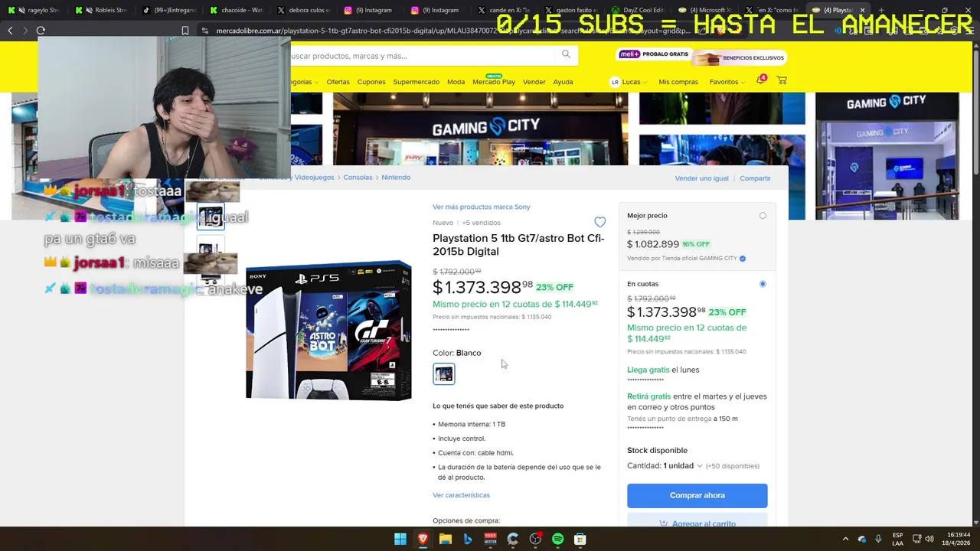Click the Compartir link
The width and height of the screenshot is (980, 551).
point(755,178)
